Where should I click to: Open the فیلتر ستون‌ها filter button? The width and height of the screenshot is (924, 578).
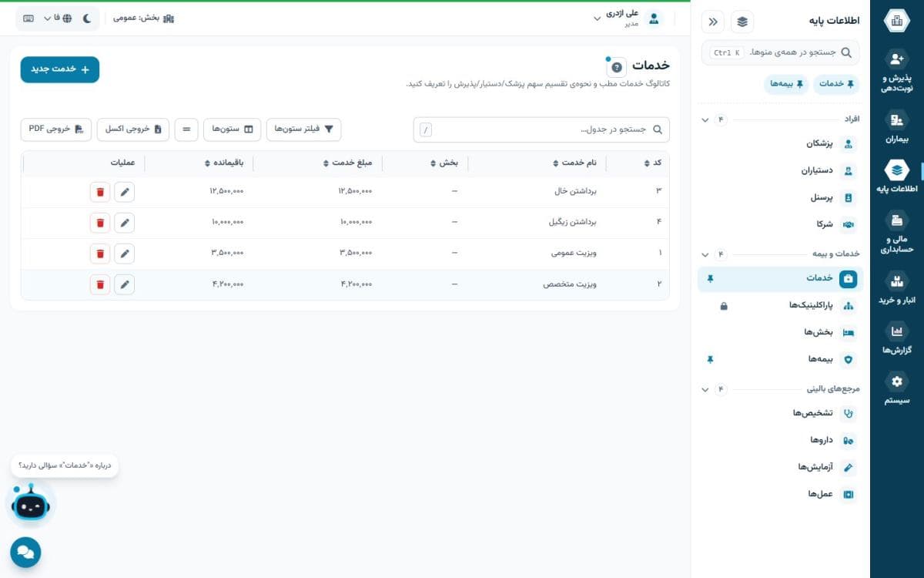point(304,129)
